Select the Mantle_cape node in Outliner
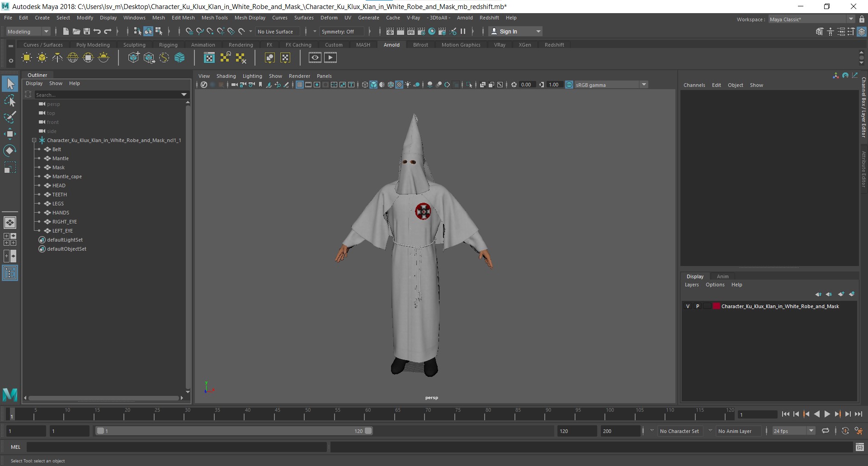Image resolution: width=868 pixels, height=466 pixels. point(67,176)
